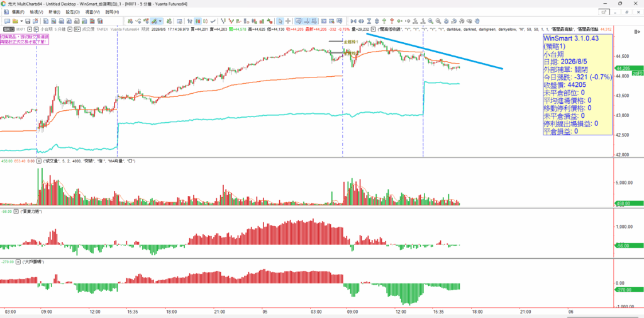Open the 視窗(W) menu
The image size is (644, 318).
coord(92,12)
